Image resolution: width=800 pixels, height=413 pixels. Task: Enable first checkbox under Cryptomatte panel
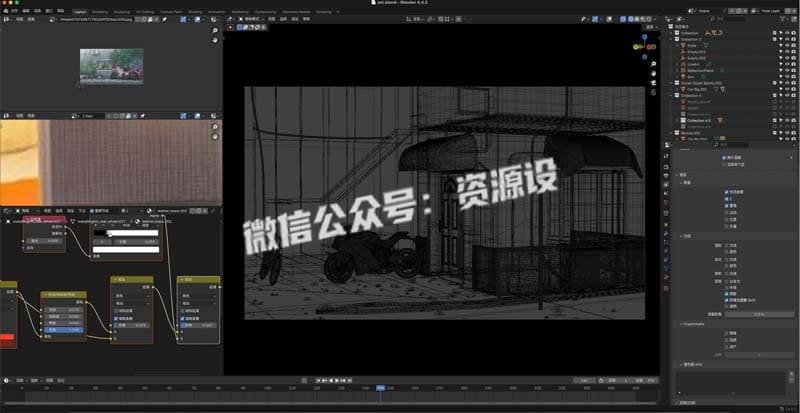(x=727, y=333)
